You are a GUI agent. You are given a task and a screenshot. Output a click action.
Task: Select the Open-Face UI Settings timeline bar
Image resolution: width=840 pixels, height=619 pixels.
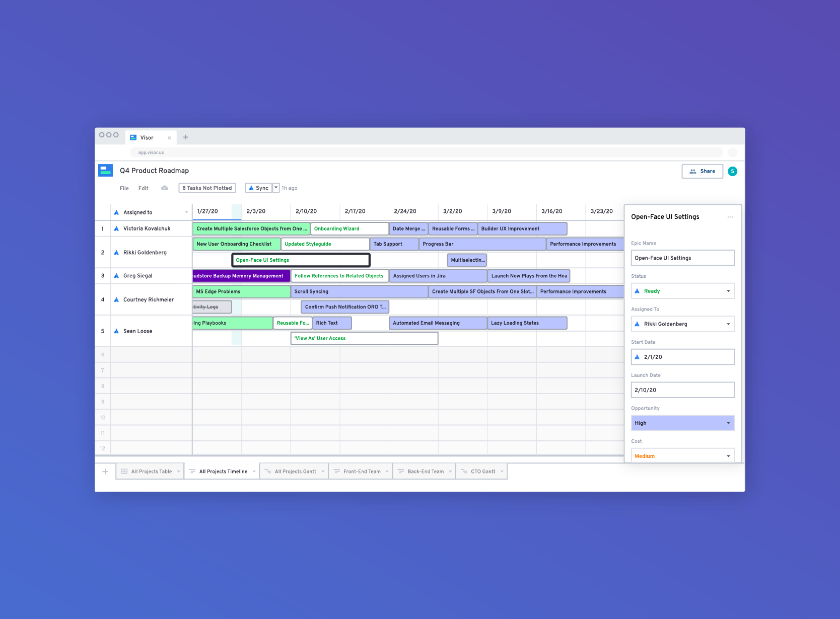click(x=301, y=260)
